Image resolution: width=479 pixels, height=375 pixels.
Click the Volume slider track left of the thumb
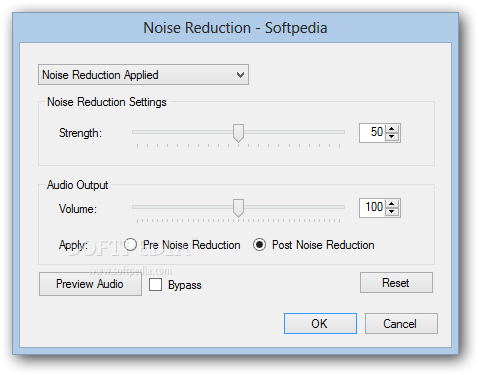point(182,207)
